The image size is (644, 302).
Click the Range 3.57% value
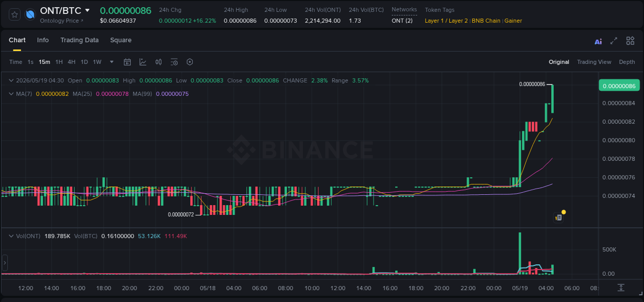(x=360, y=80)
